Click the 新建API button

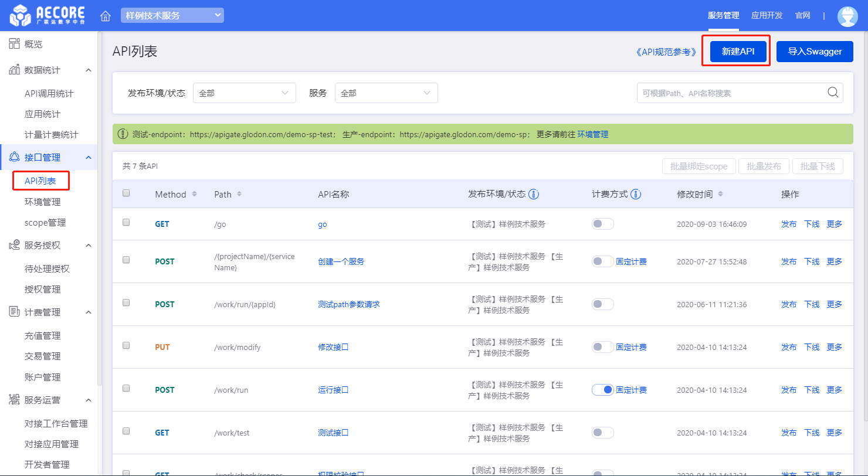[737, 52]
